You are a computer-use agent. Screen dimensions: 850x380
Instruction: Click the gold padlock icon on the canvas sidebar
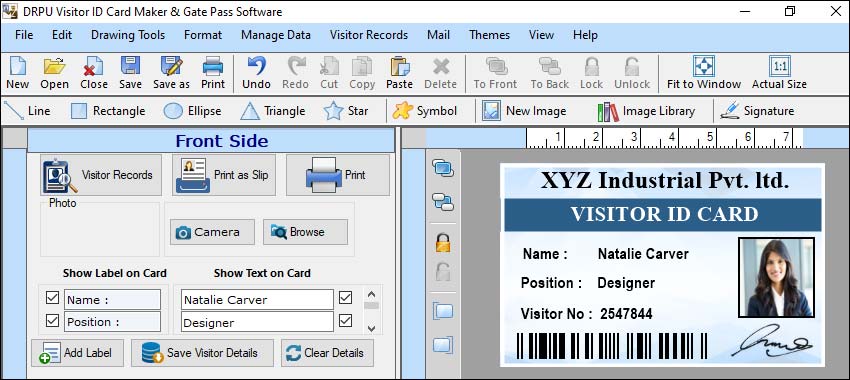tap(443, 242)
